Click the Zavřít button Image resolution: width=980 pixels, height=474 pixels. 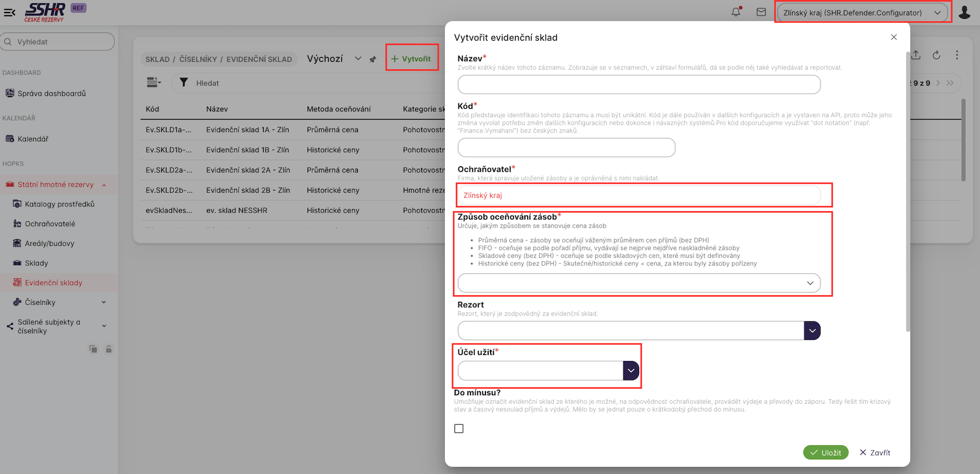(875, 453)
